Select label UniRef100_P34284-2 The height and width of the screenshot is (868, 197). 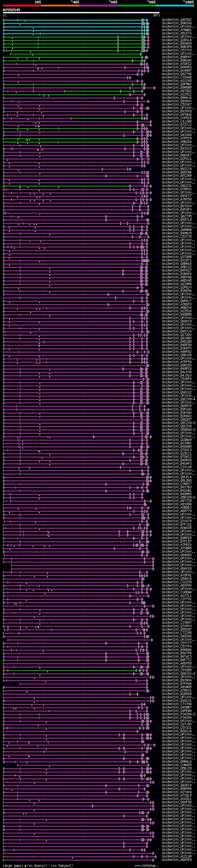(179, 714)
